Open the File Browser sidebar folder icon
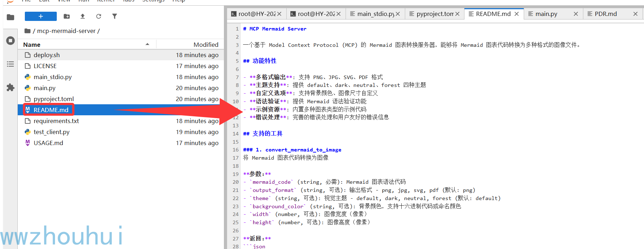This screenshot has width=644, height=249. click(x=10, y=17)
